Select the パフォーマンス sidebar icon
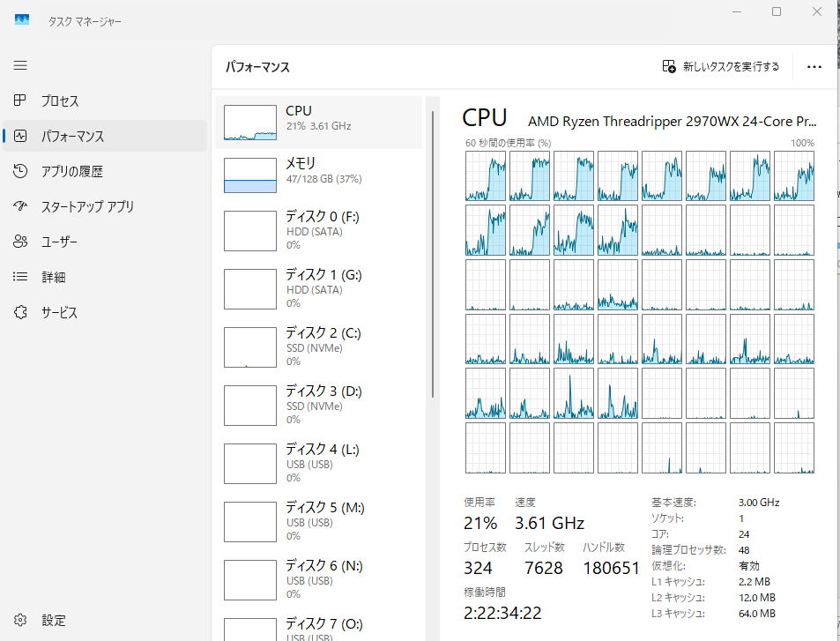This screenshot has height=641, width=840. tap(20, 137)
